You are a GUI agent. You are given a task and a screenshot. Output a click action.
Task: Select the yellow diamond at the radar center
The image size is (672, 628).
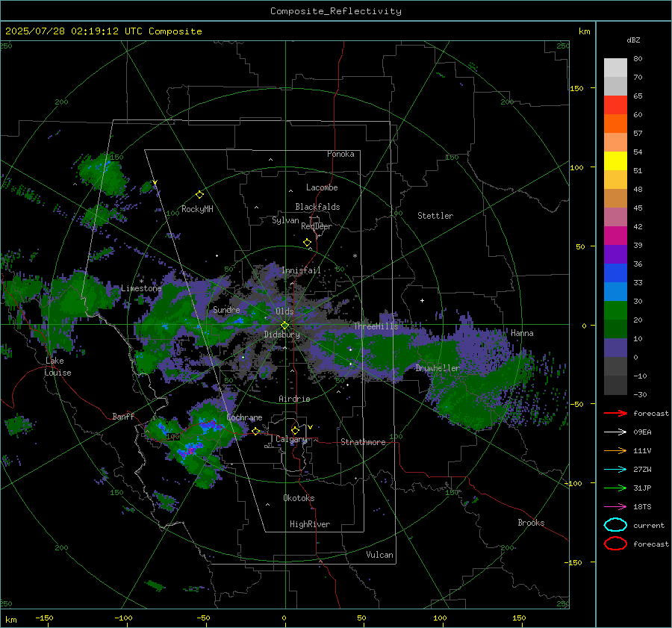[x=284, y=326]
